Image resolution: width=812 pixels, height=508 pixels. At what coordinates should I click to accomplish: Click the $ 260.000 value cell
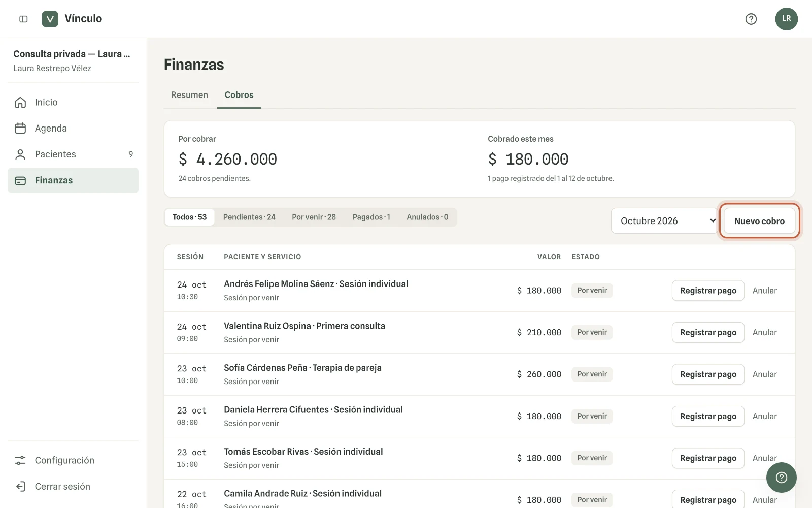pos(539,374)
